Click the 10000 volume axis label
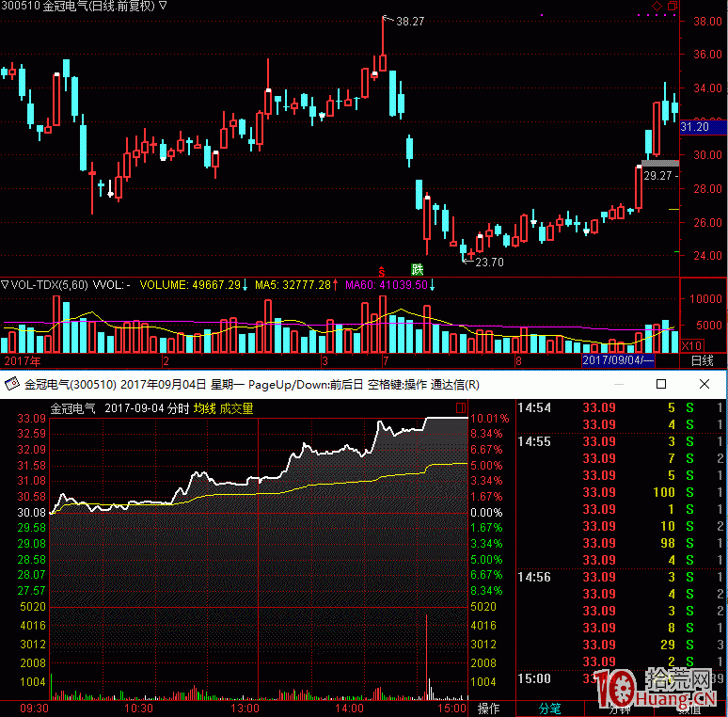Viewport: 728px width, 717px height. click(x=705, y=299)
